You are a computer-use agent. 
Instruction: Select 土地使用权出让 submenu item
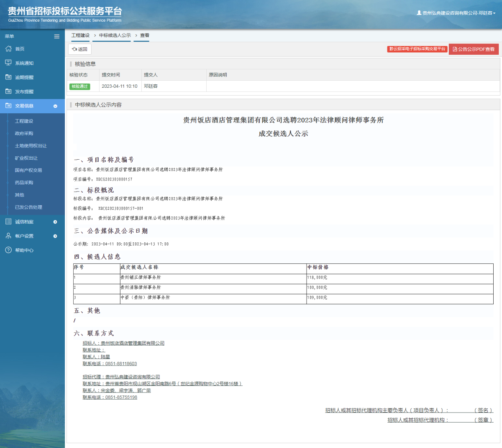click(x=31, y=146)
